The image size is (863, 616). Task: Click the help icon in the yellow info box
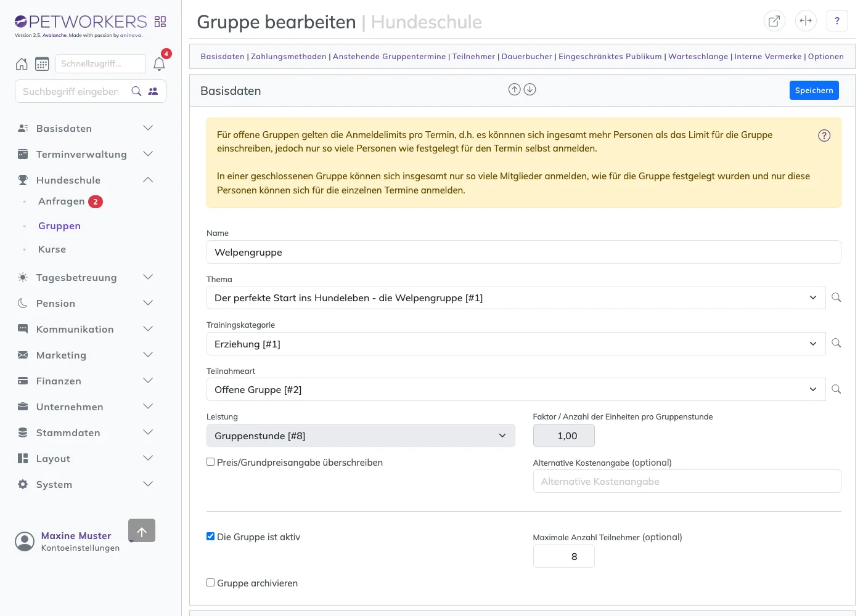[x=824, y=136]
